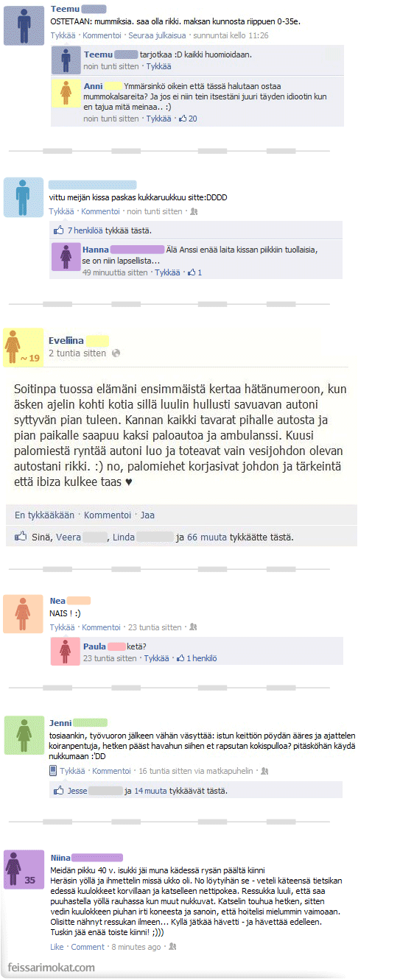The image size is (414, 980).
Task: Click thumbs-up icon beside Jesse's likes line
Action: (x=59, y=791)
